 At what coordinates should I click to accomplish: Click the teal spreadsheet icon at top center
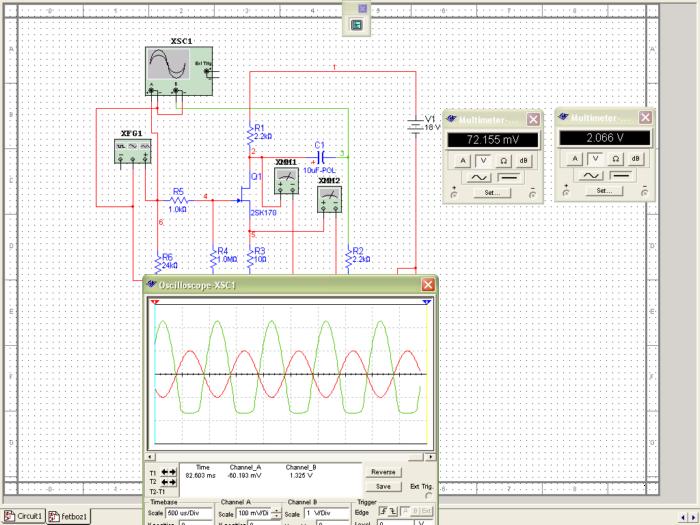tap(356, 25)
